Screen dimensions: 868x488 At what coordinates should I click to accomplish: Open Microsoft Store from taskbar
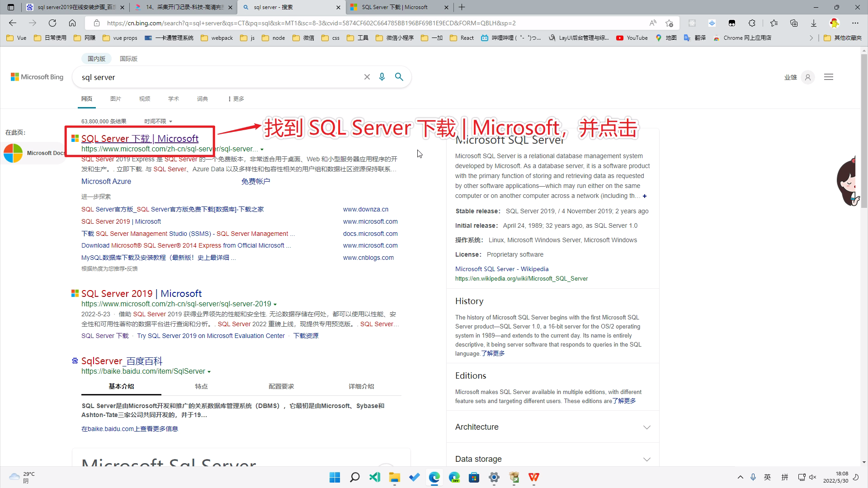coord(474,477)
